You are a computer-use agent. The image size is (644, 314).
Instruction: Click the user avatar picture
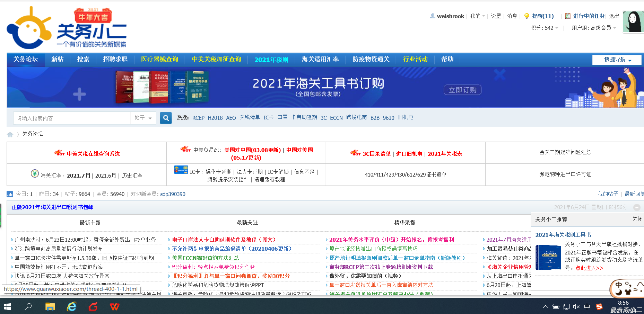(634, 22)
